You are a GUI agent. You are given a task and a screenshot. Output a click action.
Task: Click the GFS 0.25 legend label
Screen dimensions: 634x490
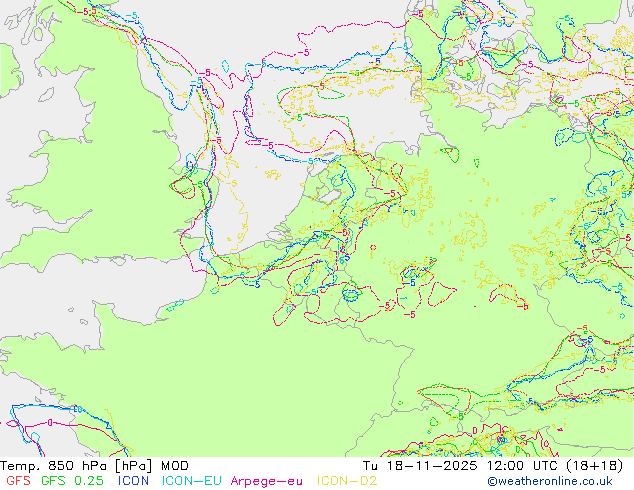click(x=72, y=481)
